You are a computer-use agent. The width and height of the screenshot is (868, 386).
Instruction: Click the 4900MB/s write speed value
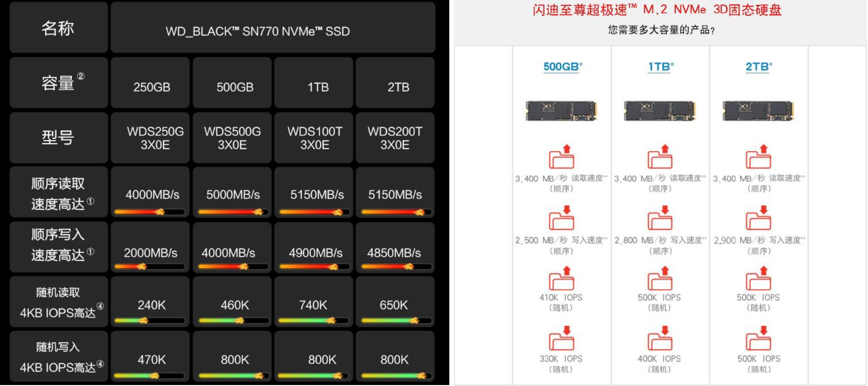coord(316,253)
